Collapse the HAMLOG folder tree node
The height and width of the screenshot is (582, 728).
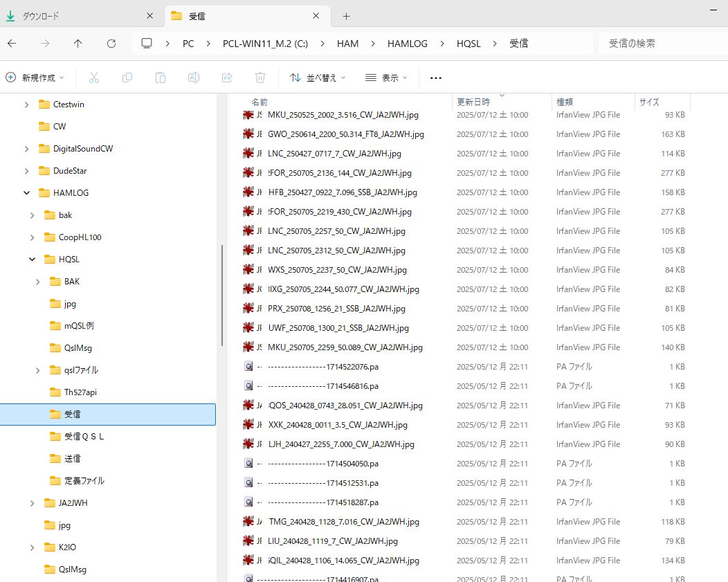pyautogui.click(x=27, y=193)
